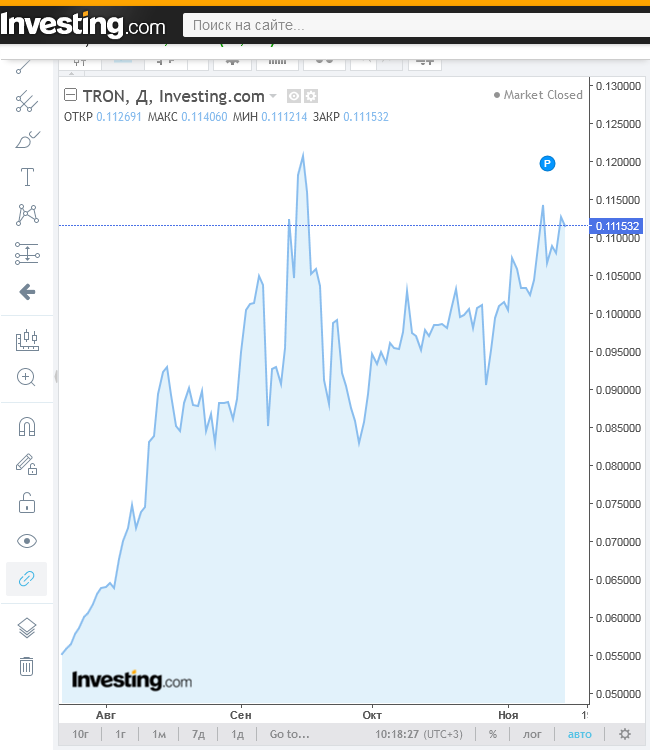Image resolution: width=650 pixels, height=750 pixels.
Task: Click the Investing.com logo in header
Action: pyautogui.click(x=83, y=25)
